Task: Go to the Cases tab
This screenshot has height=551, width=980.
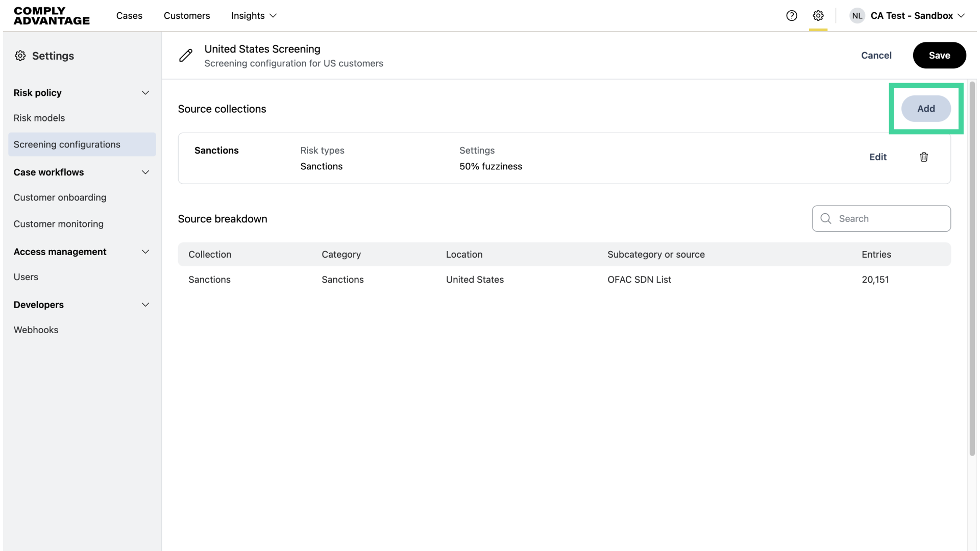Action: [129, 16]
